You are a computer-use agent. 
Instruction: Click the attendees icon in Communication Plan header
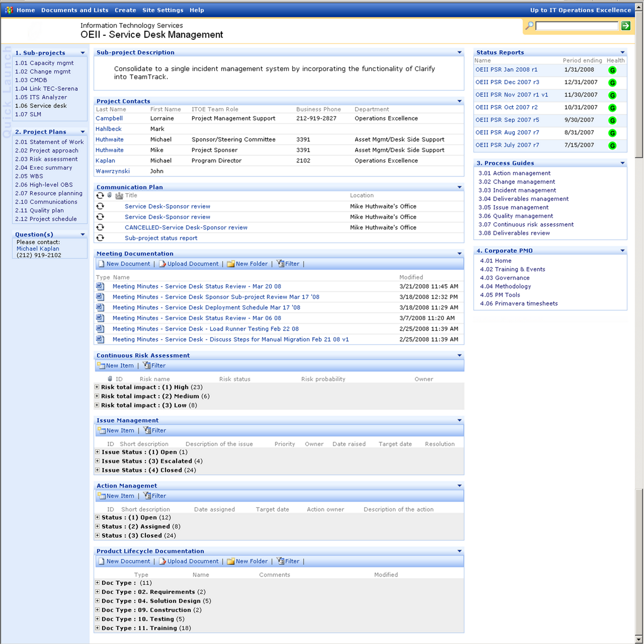[x=118, y=196]
